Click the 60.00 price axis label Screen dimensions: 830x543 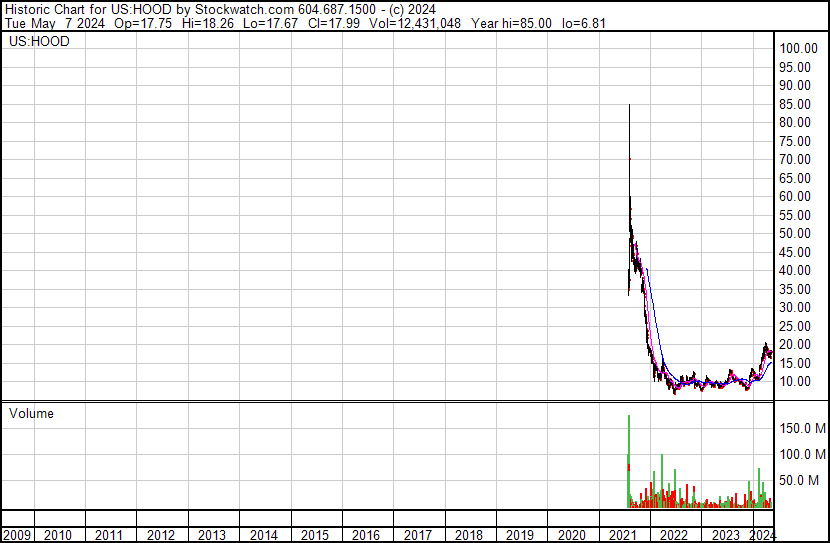[x=795, y=196]
